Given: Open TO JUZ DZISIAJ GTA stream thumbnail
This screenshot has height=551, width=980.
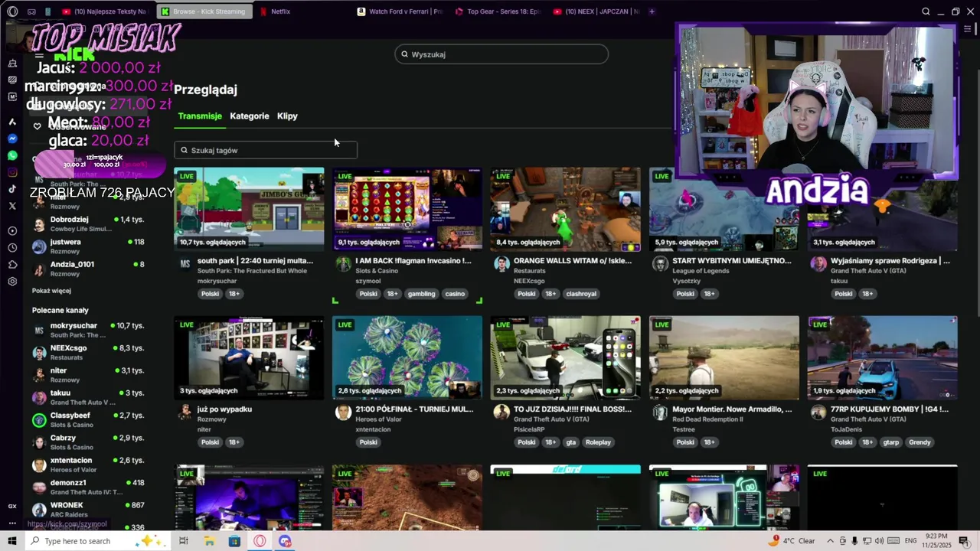Looking at the screenshot, I should tap(565, 357).
